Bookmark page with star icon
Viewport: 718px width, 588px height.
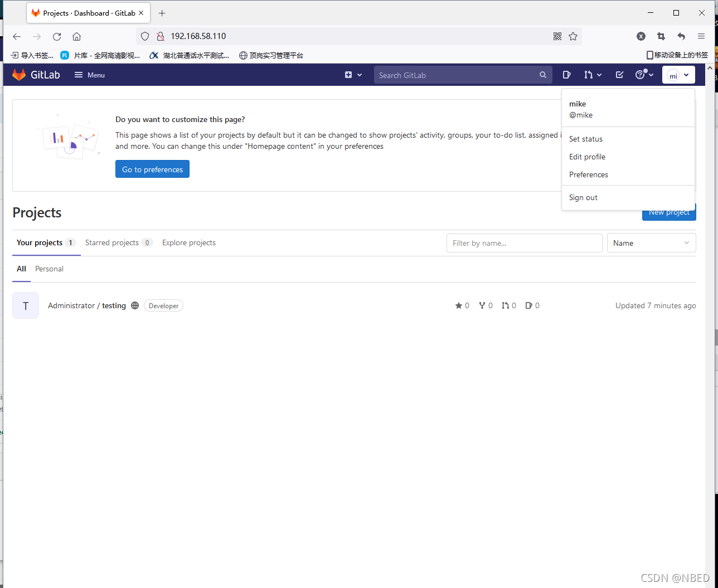click(x=573, y=36)
